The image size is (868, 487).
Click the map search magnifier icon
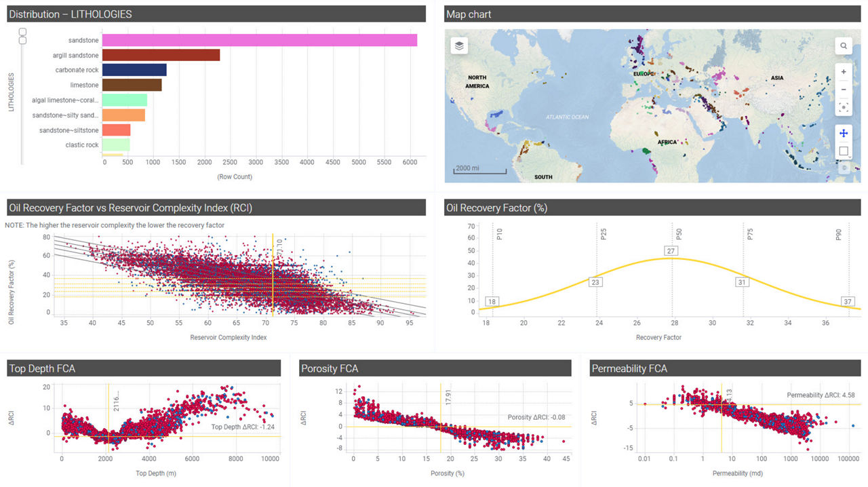[x=844, y=45]
